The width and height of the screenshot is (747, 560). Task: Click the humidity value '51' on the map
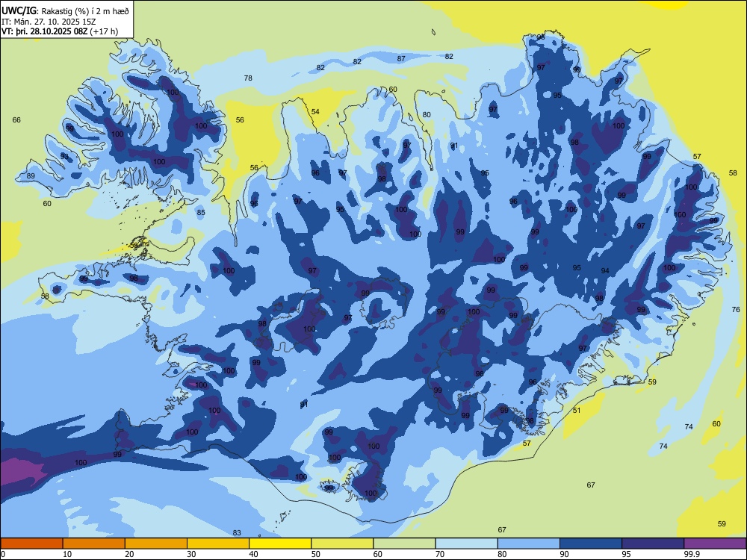577,410
